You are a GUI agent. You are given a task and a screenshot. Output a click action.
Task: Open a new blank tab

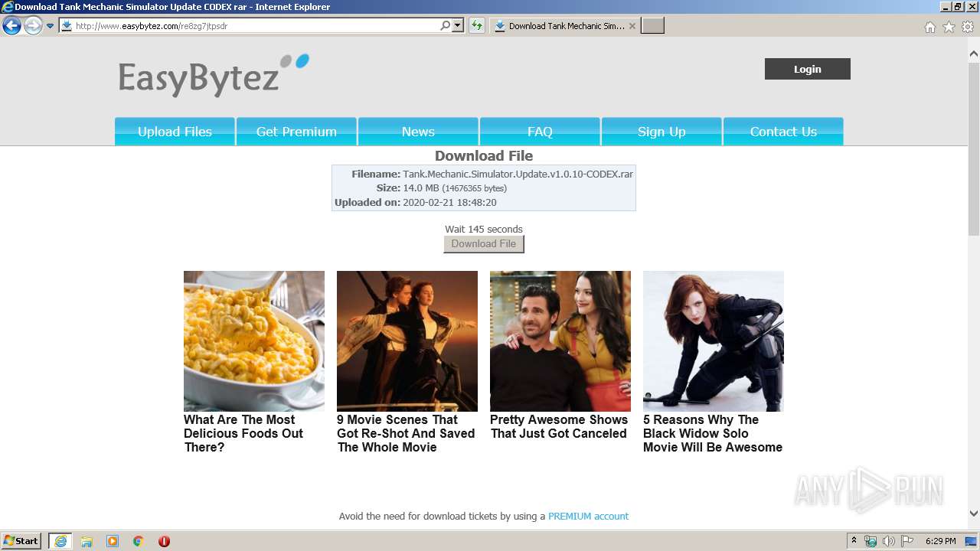pos(652,25)
